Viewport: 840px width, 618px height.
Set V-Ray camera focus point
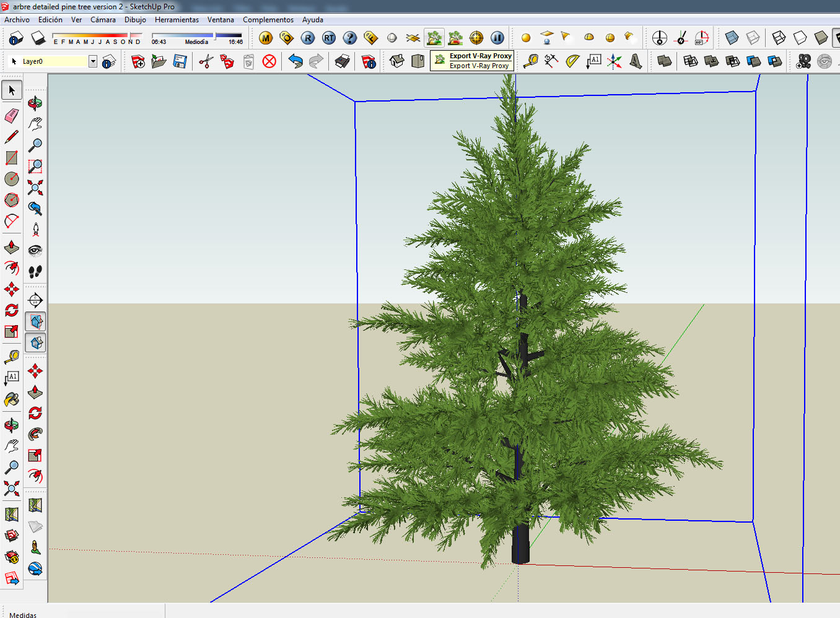pos(476,38)
